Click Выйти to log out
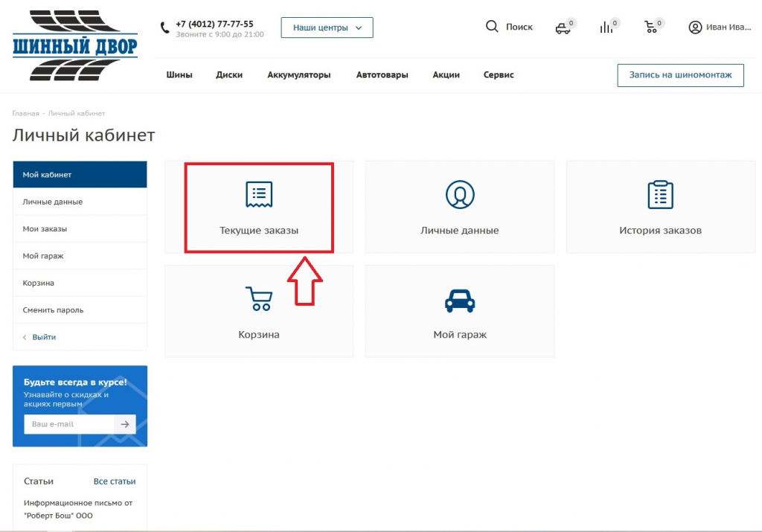This screenshot has width=762, height=532. tap(44, 337)
